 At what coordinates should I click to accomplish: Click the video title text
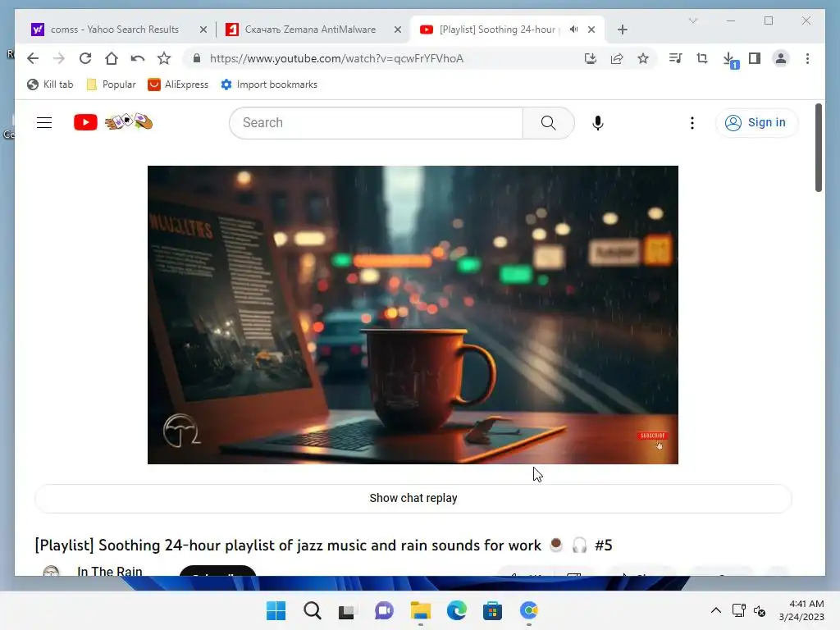(x=323, y=546)
